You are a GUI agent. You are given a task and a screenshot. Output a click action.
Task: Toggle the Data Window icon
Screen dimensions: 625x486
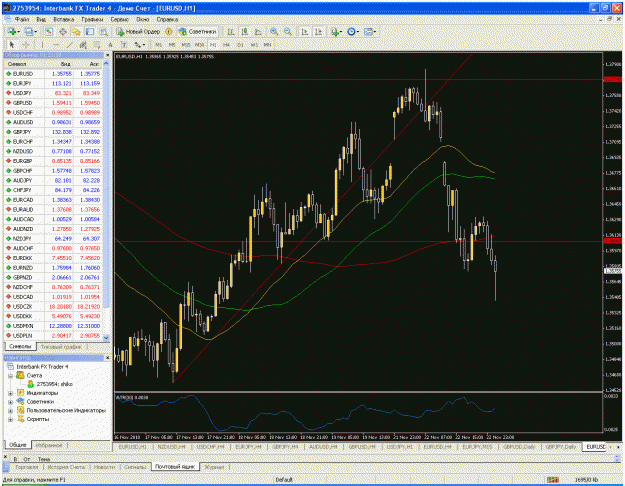pos(63,32)
